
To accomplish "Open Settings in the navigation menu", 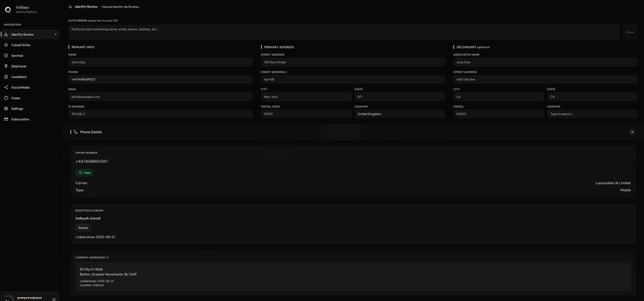I will tap(17, 108).
